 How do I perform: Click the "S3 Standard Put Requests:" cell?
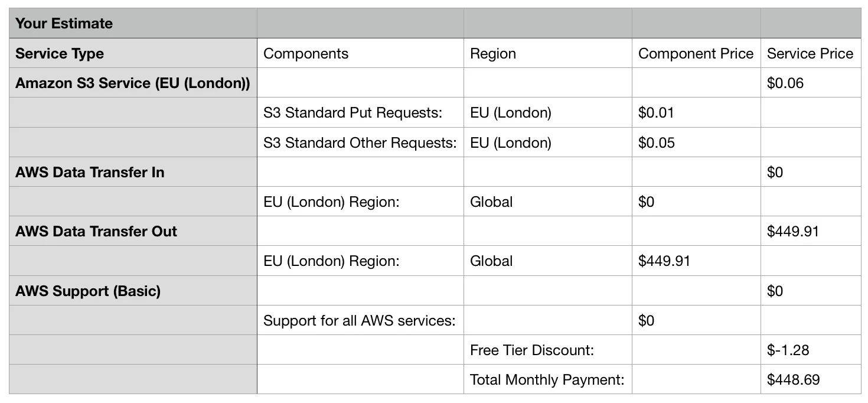353,113
